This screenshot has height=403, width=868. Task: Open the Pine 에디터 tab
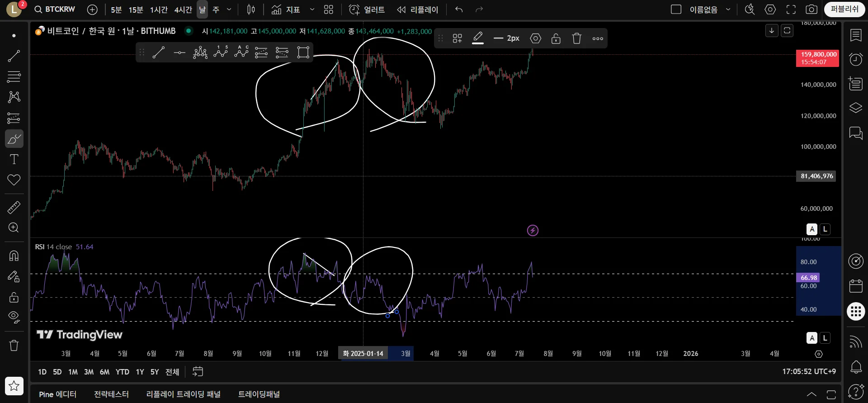coord(58,394)
